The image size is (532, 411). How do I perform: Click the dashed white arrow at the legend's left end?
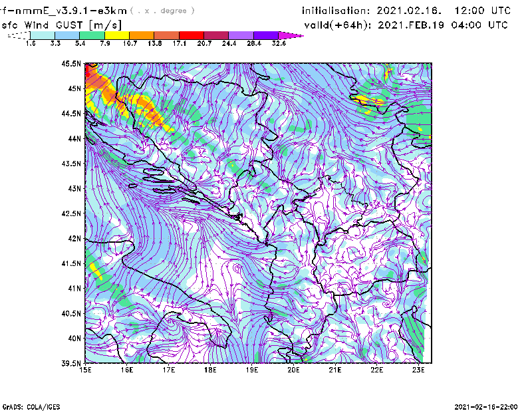pos(17,35)
